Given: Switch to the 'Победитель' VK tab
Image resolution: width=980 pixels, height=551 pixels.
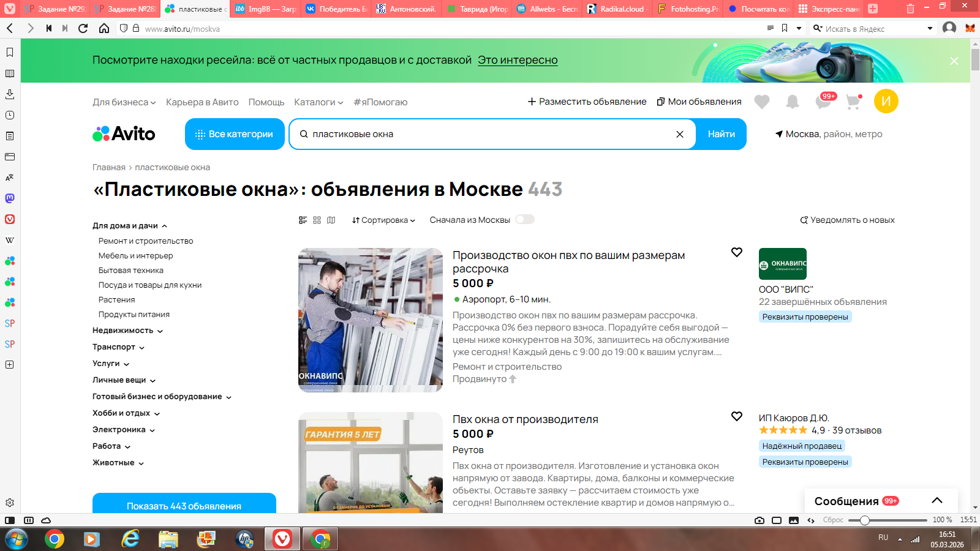Looking at the screenshot, I should click(x=336, y=9).
